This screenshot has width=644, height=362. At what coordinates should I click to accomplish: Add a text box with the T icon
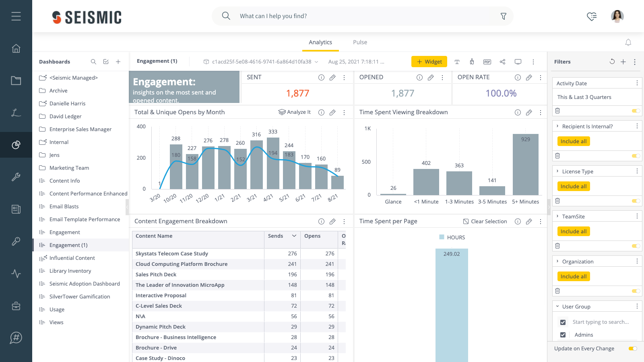click(457, 62)
